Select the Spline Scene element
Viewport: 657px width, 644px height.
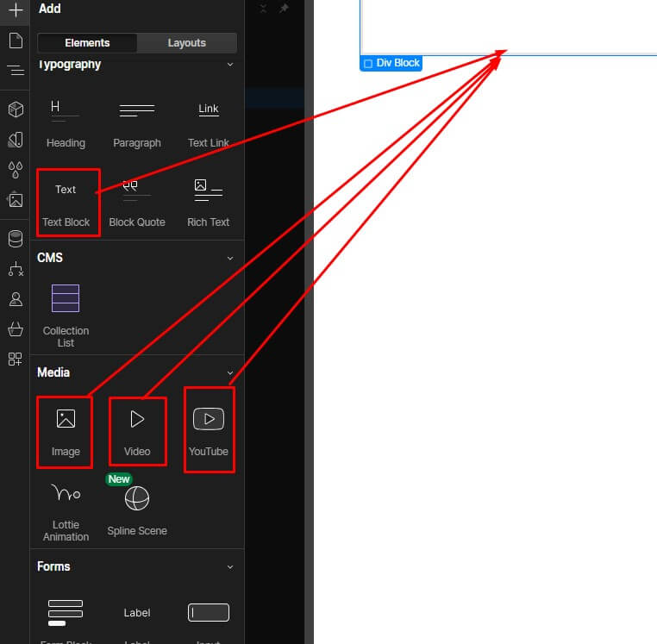(137, 510)
